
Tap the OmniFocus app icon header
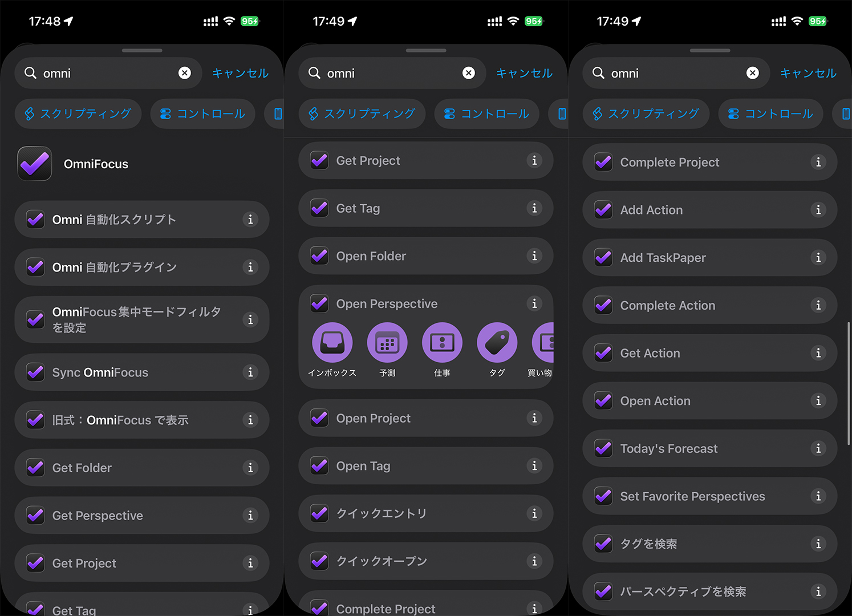coord(35,164)
